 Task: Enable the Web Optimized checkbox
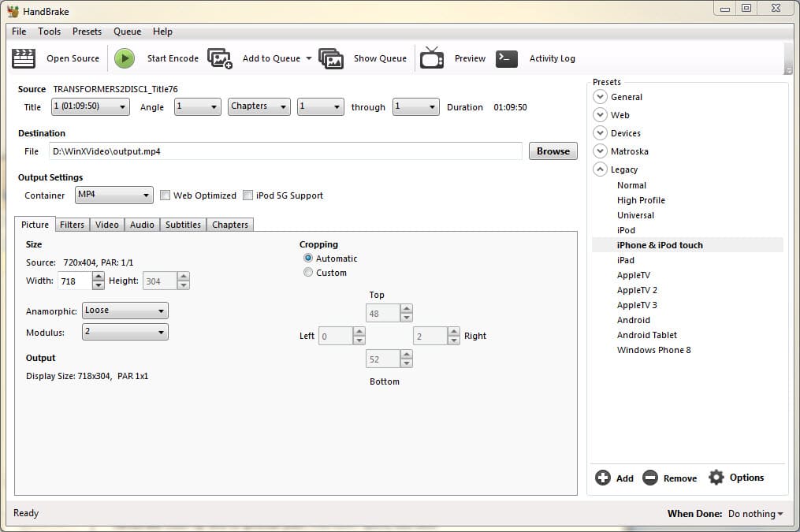(x=165, y=195)
